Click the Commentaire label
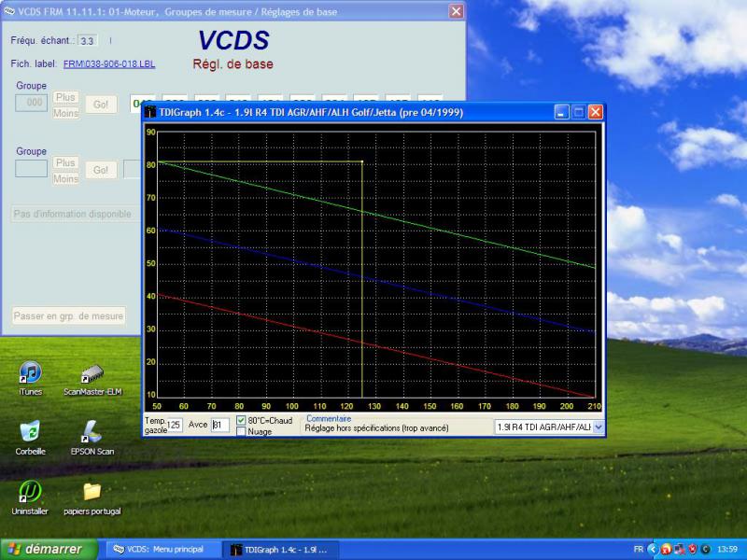The height and width of the screenshot is (560, 747). point(329,418)
